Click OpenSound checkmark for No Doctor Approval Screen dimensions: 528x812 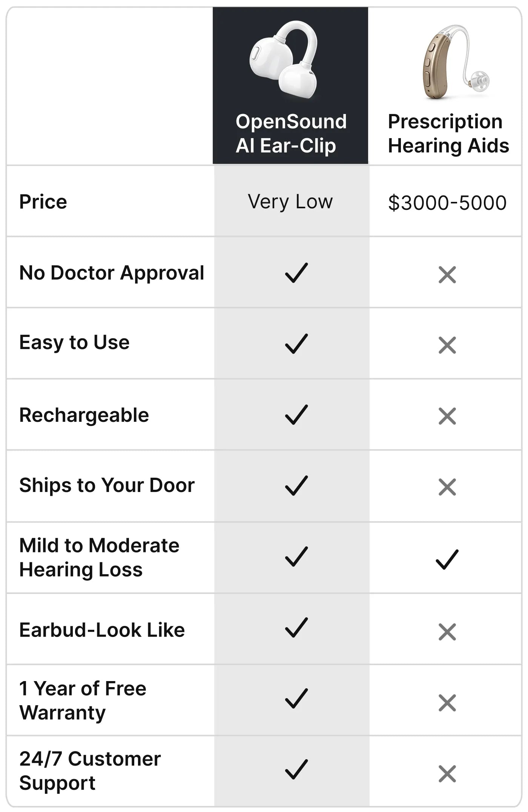click(x=296, y=273)
